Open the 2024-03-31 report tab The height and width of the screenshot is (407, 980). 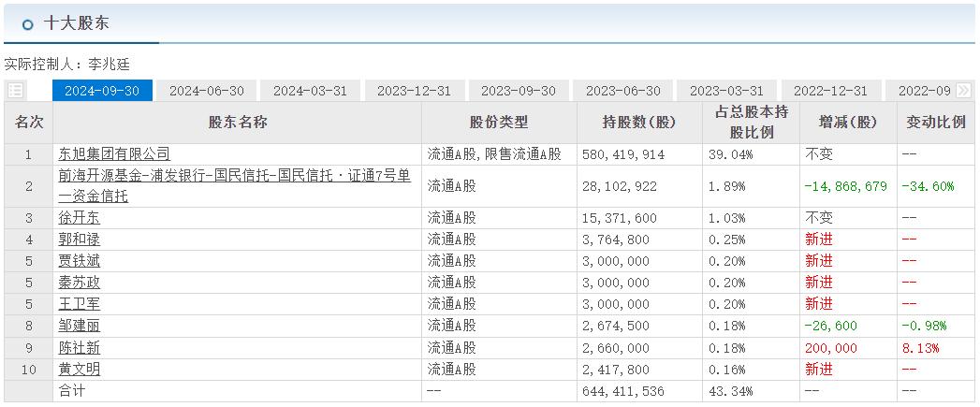(x=310, y=91)
